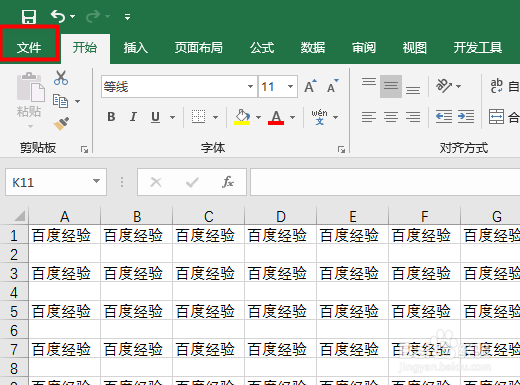Open the Font Color dropdown arrow
This screenshot has width=520, height=385.
click(292, 117)
